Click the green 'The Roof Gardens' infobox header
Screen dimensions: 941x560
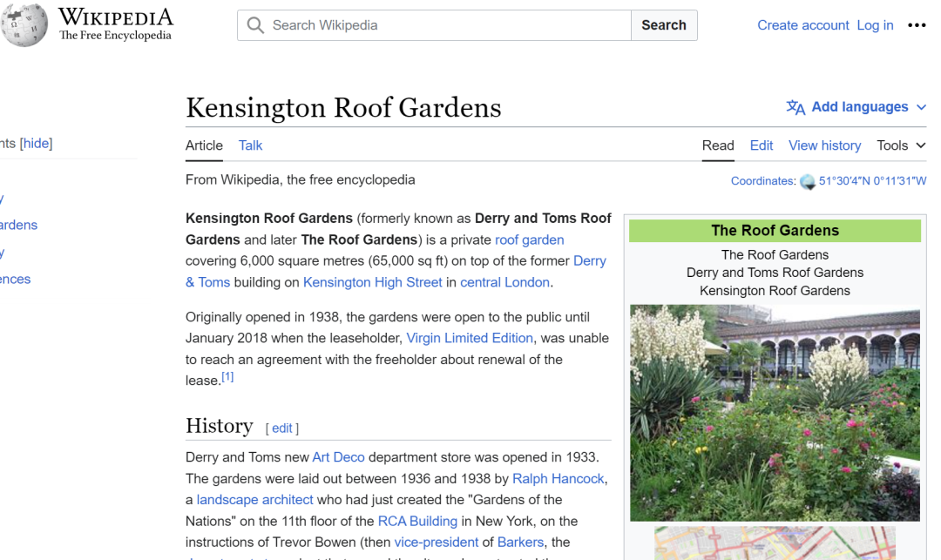[775, 231]
